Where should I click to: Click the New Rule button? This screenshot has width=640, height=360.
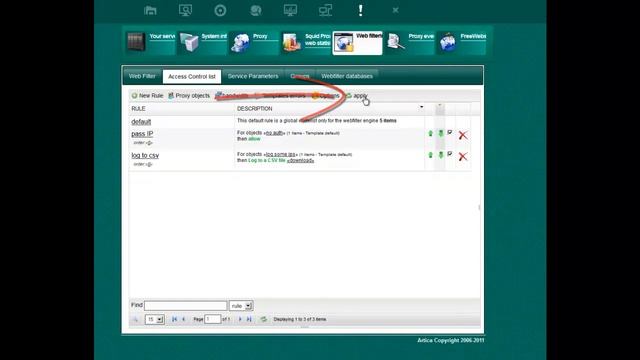147,96
